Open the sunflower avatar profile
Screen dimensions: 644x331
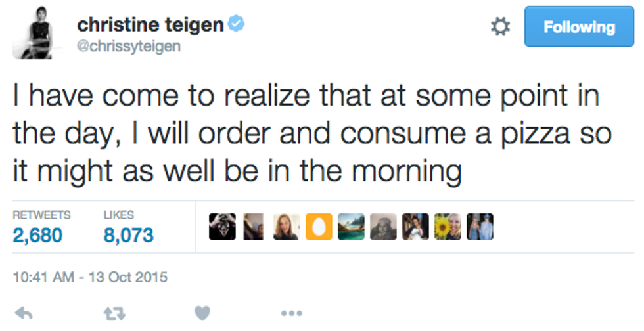448,227
